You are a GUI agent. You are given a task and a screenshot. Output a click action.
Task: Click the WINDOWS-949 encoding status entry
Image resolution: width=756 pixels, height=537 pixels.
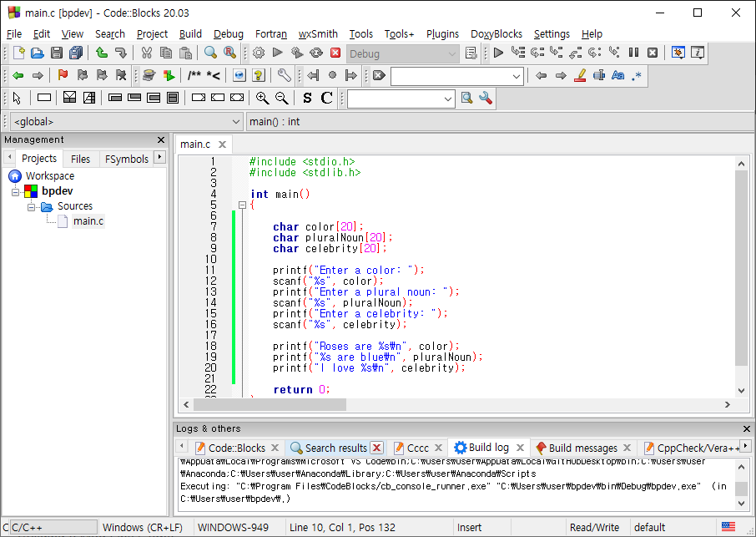point(233,527)
